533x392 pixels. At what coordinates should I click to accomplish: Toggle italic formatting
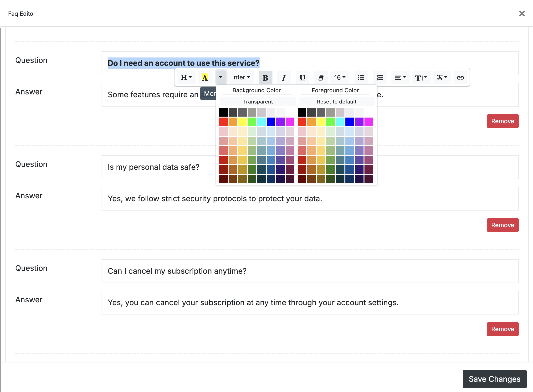click(x=284, y=78)
